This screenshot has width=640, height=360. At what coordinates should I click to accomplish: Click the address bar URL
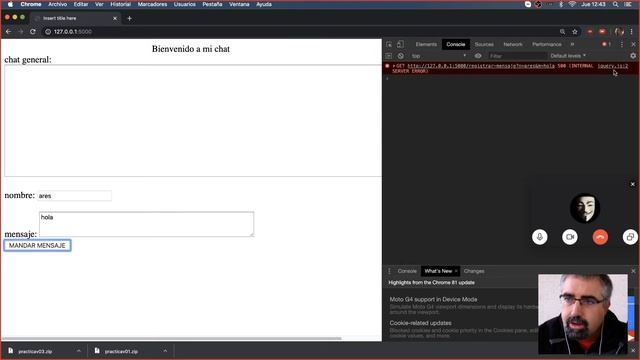coord(73,31)
